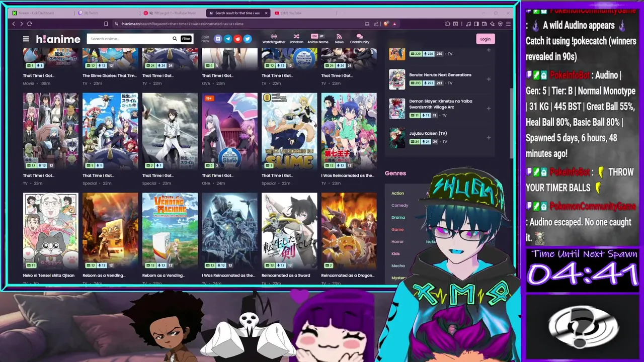This screenshot has width=644, height=362.
Task: Open the poster with the large SLIME title text
Action: click(x=289, y=131)
